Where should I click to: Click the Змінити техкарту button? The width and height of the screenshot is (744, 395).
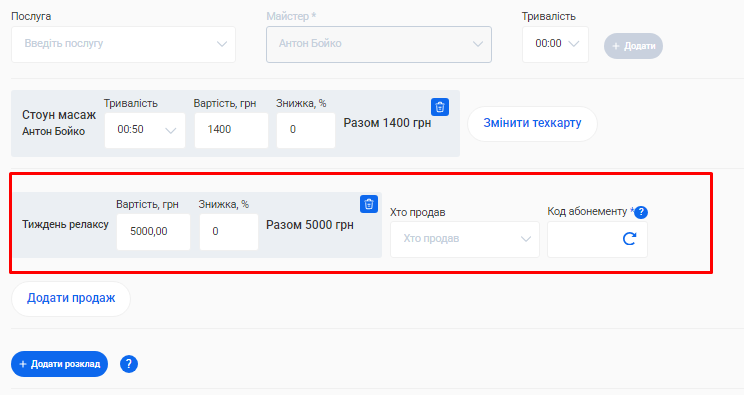(532, 123)
